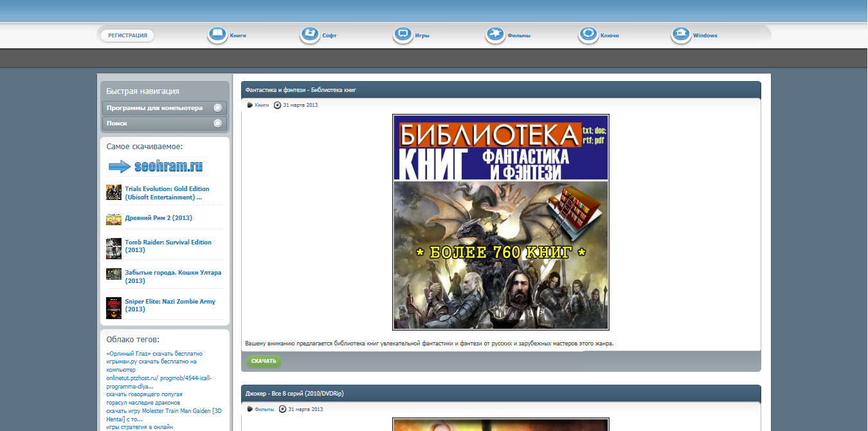This screenshot has height=431, width=868.
Task: Click Фильмы category link under Джокер post
Action: click(x=264, y=409)
